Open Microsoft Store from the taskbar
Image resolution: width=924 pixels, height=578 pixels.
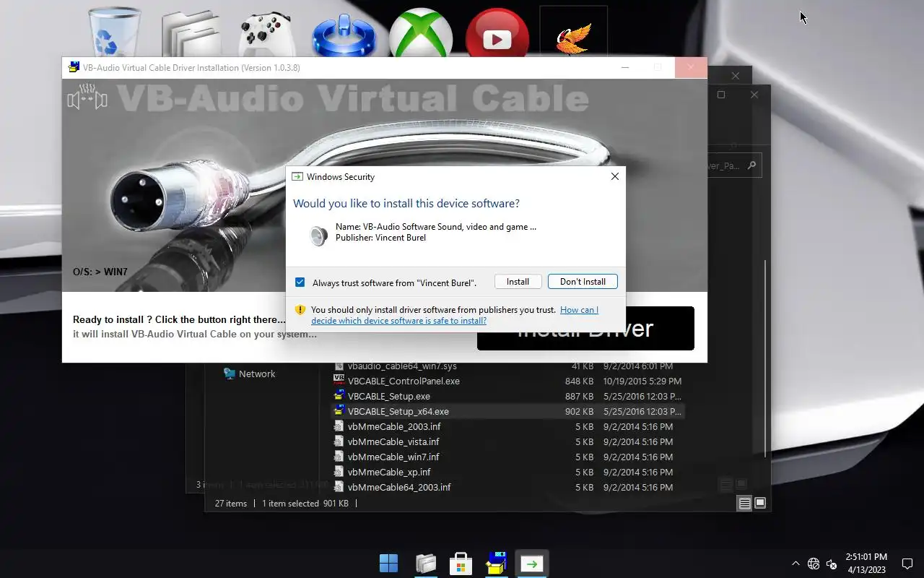coord(461,564)
